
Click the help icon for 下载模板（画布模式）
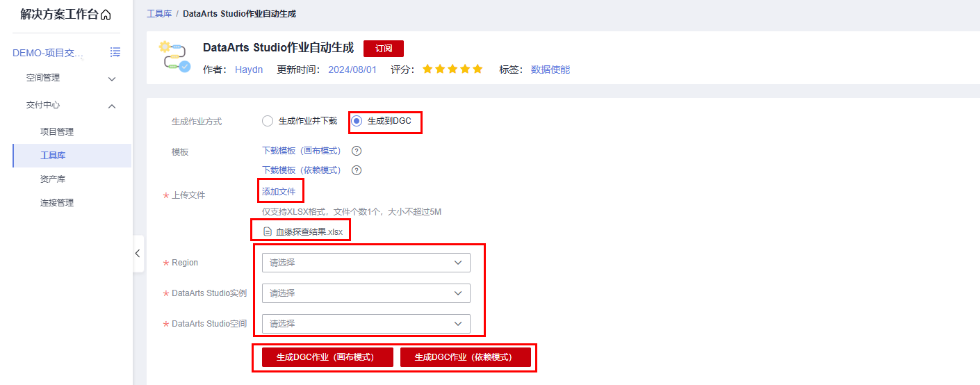click(357, 151)
